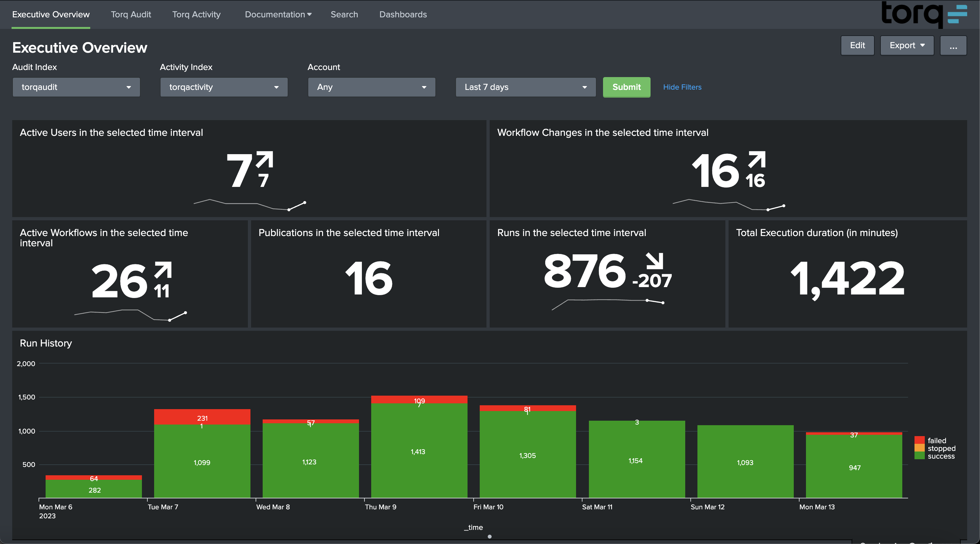Click the Thu Mar 9 success bar 1,413

point(419,451)
